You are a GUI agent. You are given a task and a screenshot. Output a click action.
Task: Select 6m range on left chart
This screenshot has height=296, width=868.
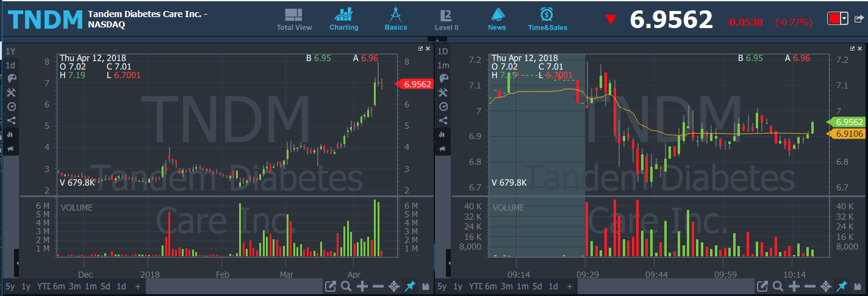(59, 286)
